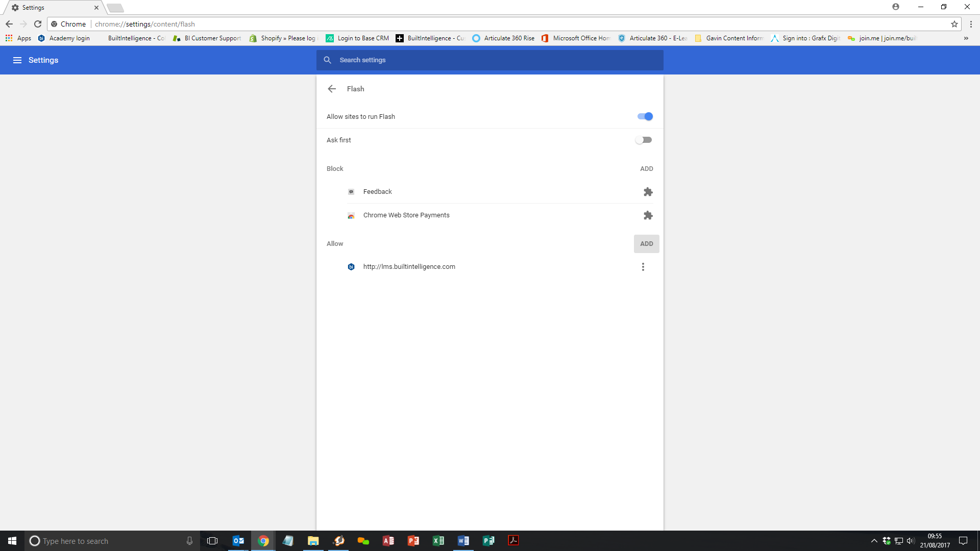Open the Articulate 360 Rise bookmark
The width and height of the screenshot is (980, 551).
coord(503,38)
